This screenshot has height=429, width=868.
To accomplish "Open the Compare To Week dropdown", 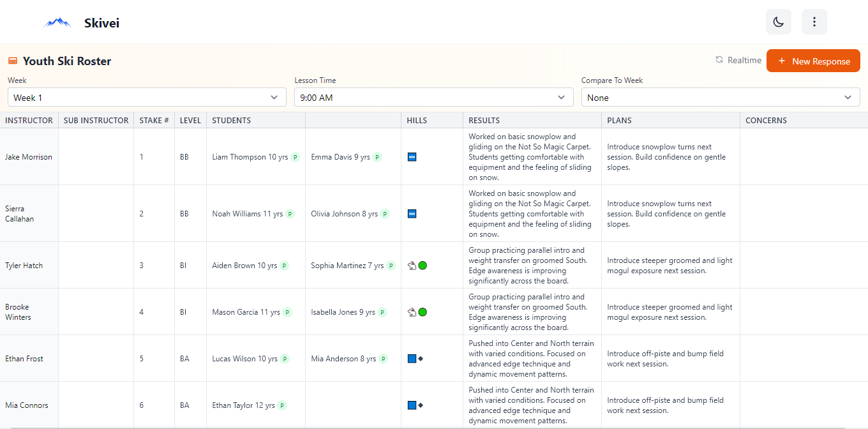I will [x=721, y=98].
